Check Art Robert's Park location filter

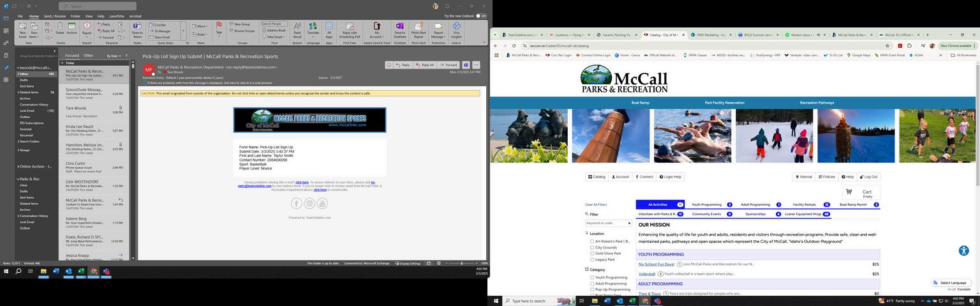tap(592, 241)
